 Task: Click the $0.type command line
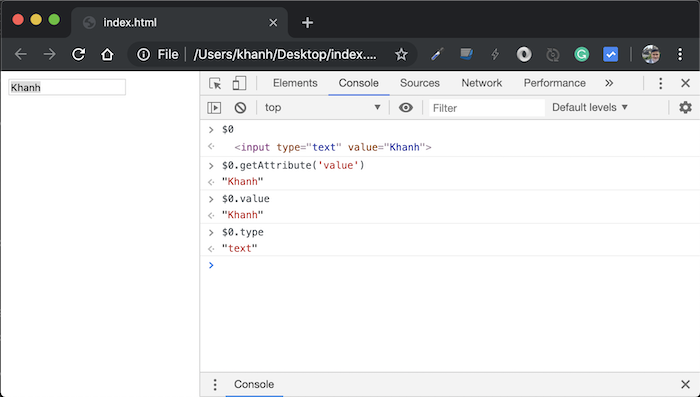[242, 232]
